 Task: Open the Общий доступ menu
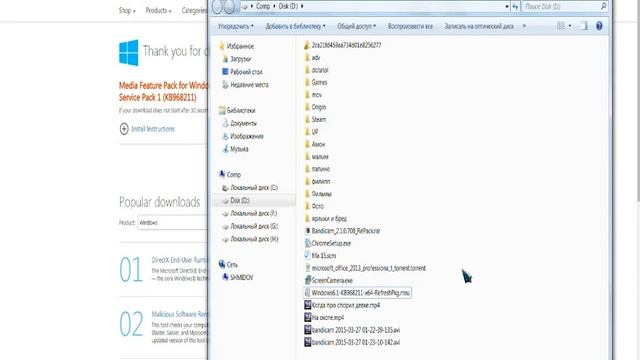tap(356, 26)
